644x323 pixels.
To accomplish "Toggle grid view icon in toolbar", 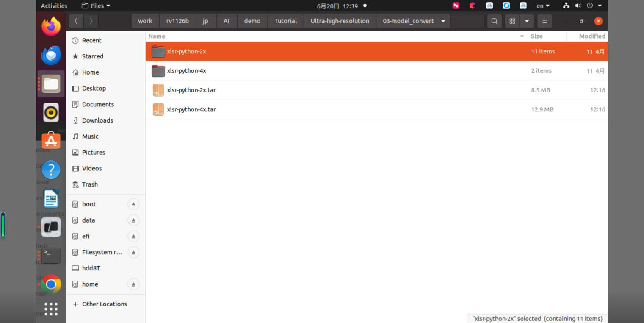I will pyautogui.click(x=512, y=21).
